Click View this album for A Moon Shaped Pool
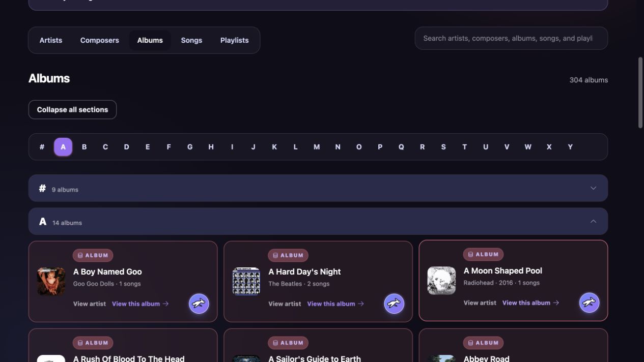The width and height of the screenshot is (644, 362). [x=530, y=303]
